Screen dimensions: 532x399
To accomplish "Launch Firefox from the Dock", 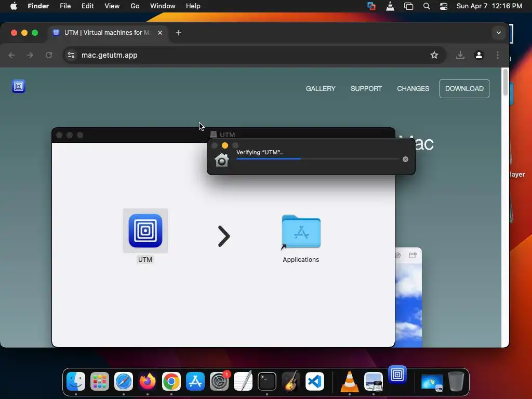I will (x=148, y=381).
